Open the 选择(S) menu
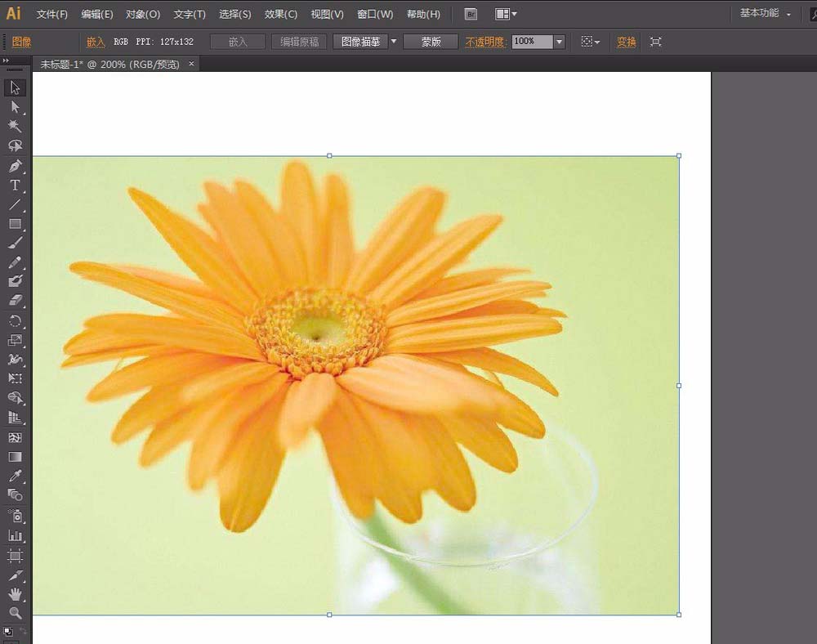This screenshot has width=817, height=644. coord(234,14)
